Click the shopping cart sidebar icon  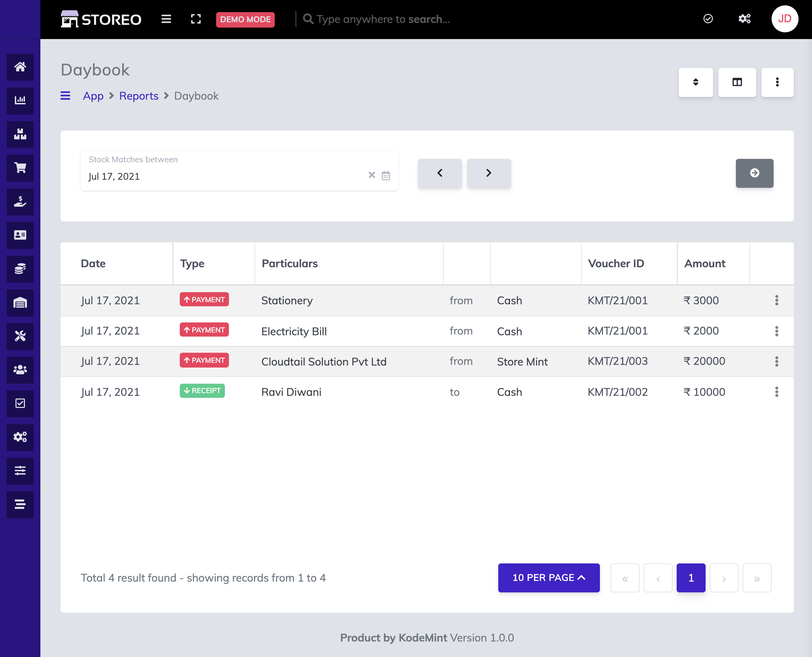point(20,168)
